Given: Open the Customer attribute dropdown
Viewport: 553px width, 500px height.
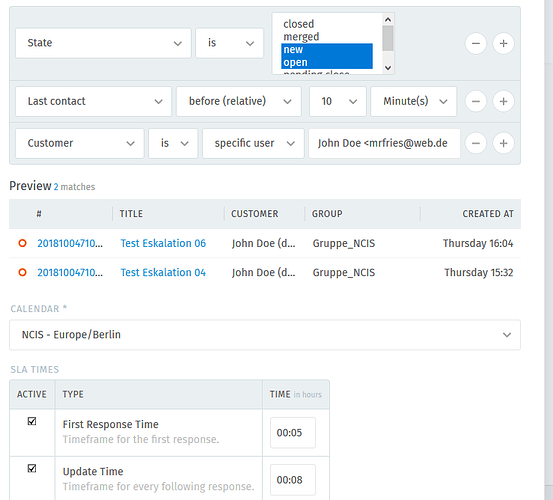Looking at the screenshot, I should tap(80, 143).
